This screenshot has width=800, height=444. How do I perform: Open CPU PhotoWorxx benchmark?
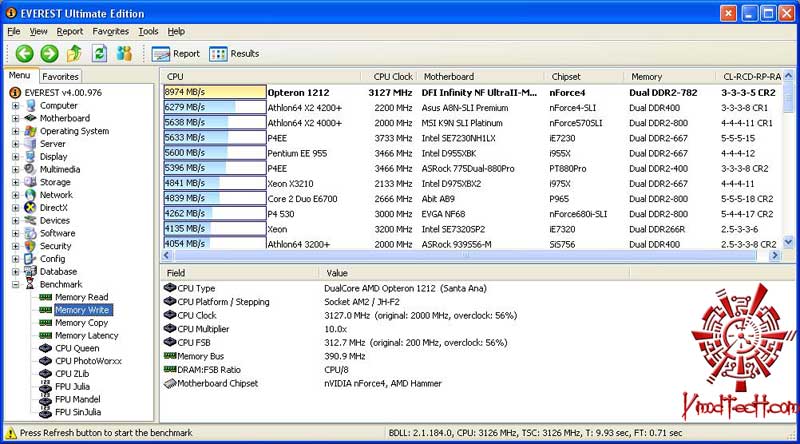point(89,361)
